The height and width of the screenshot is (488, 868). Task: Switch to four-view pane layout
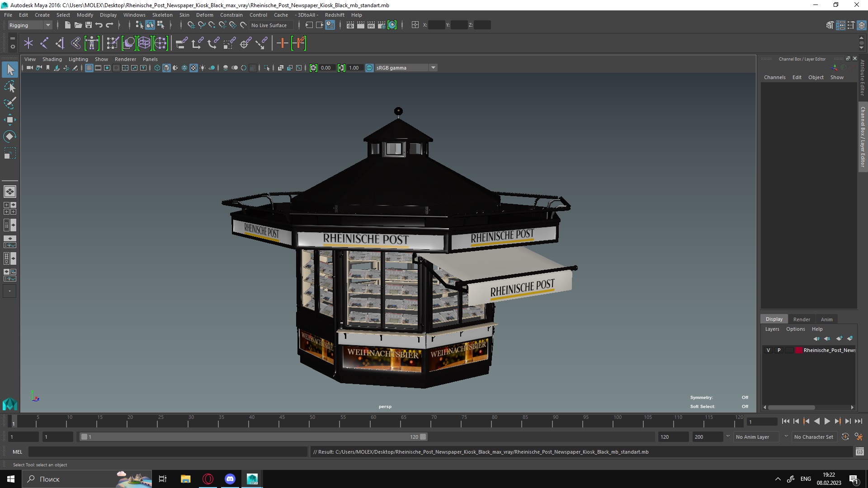tap(10, 208)
